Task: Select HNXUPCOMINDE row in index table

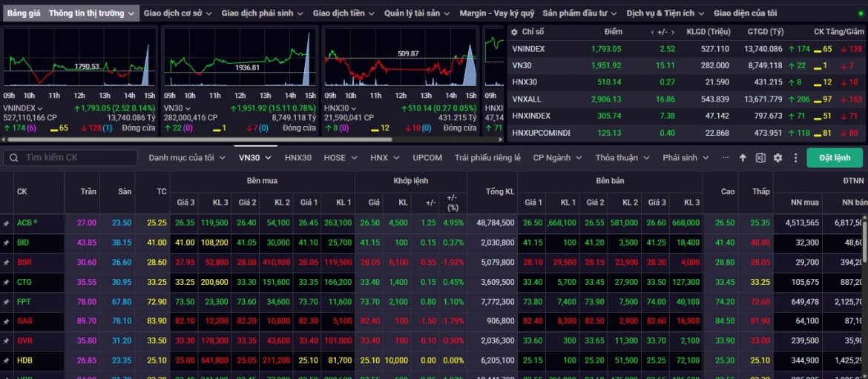Action: coord(686,133)
